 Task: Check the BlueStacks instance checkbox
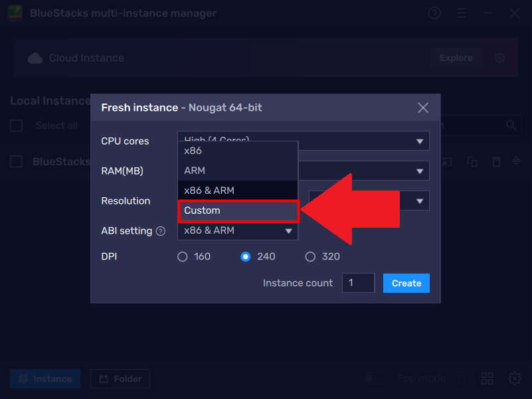(17, 161)
